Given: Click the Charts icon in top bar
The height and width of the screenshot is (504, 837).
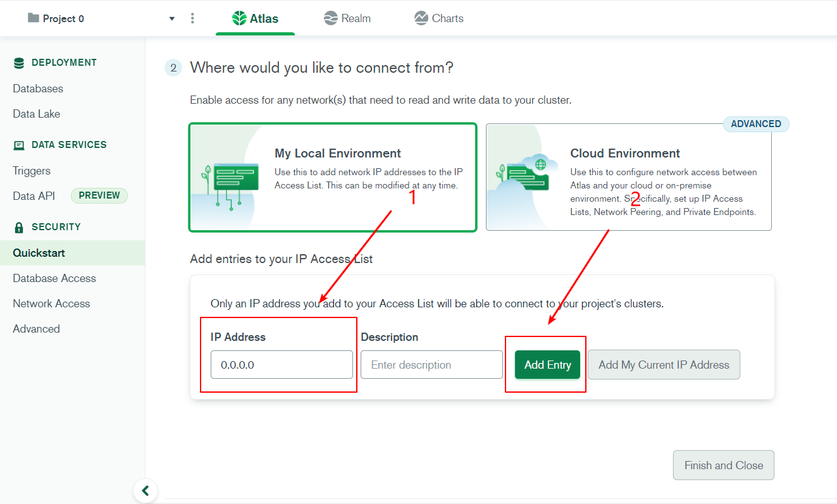Looking at the screenshot, I should pyautogui.click(x=421, y=18).
